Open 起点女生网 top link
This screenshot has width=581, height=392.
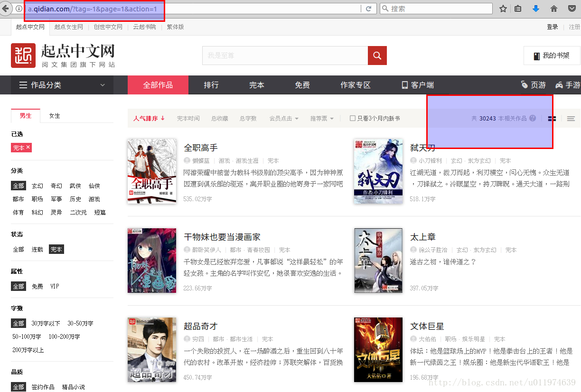[x=69, y=27]
